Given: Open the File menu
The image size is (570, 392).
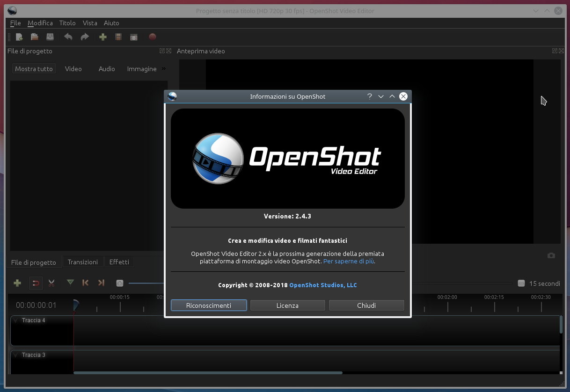Looking at the screenshot, I should coord(15,23).
